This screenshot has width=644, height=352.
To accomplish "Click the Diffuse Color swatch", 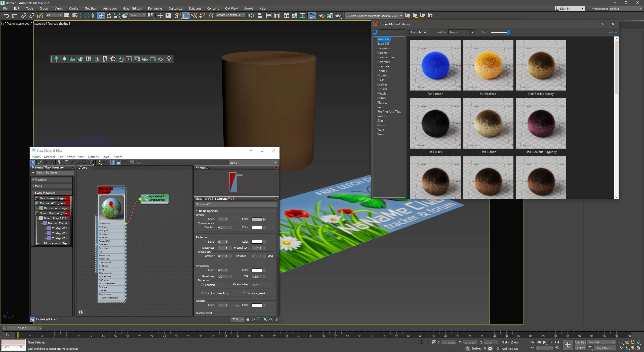I will [x=257, y=219].
